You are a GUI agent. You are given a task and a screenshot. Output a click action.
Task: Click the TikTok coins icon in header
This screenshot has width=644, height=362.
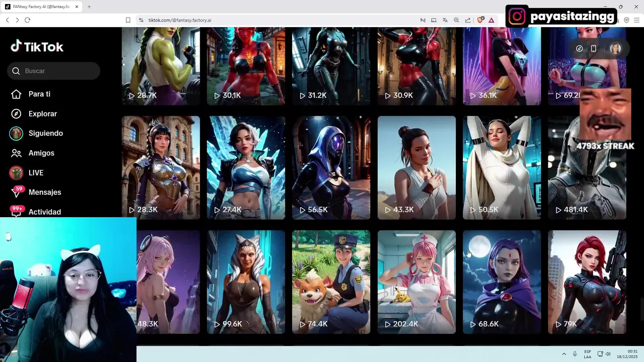click(580, 49)
